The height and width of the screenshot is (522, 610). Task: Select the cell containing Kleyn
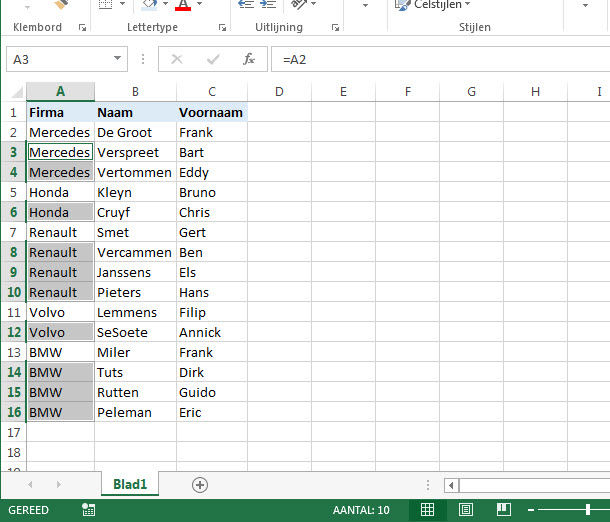135,193
